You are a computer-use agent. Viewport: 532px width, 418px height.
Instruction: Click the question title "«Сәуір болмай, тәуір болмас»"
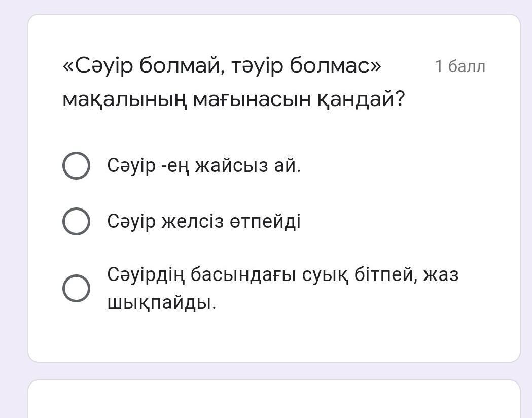(222, 65)
